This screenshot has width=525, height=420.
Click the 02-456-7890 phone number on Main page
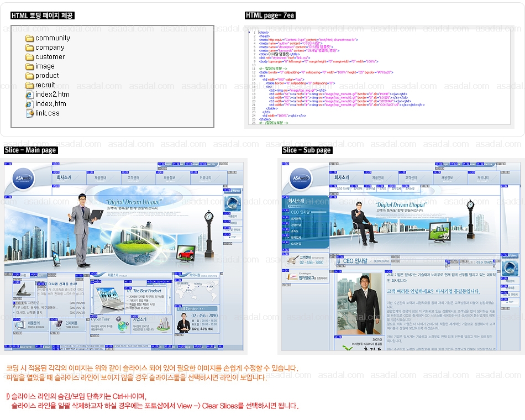(x=204, y=316)
